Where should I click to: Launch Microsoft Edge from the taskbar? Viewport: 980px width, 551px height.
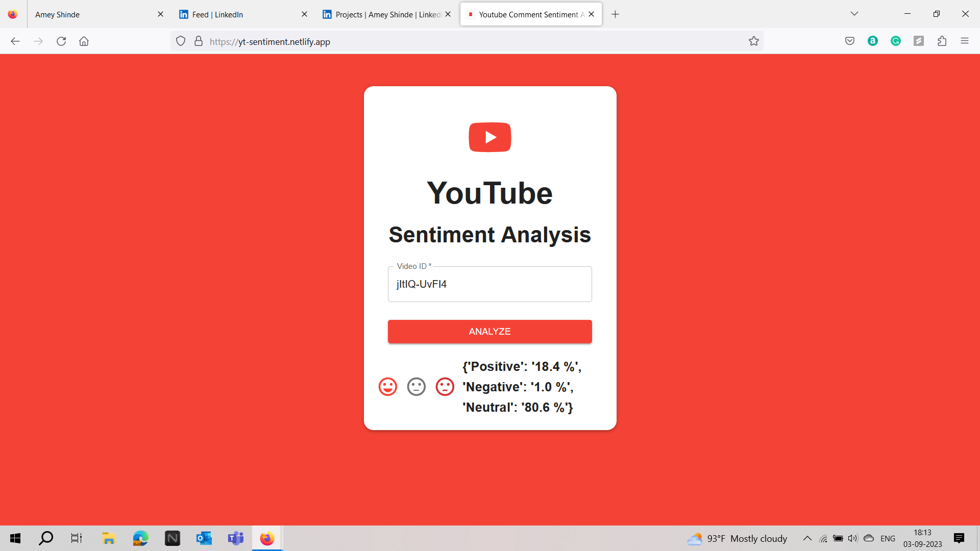coord(140,538)
